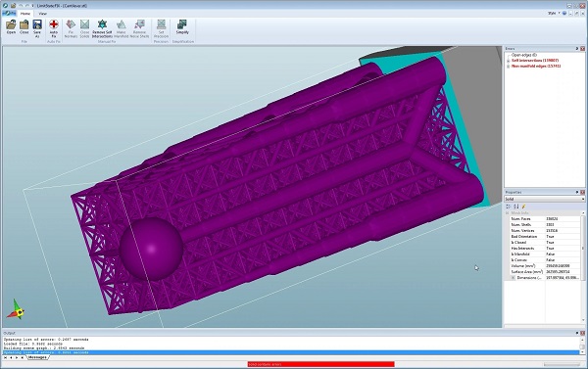
Task: Open a file with the Open icon
Action: click(11, 27)
